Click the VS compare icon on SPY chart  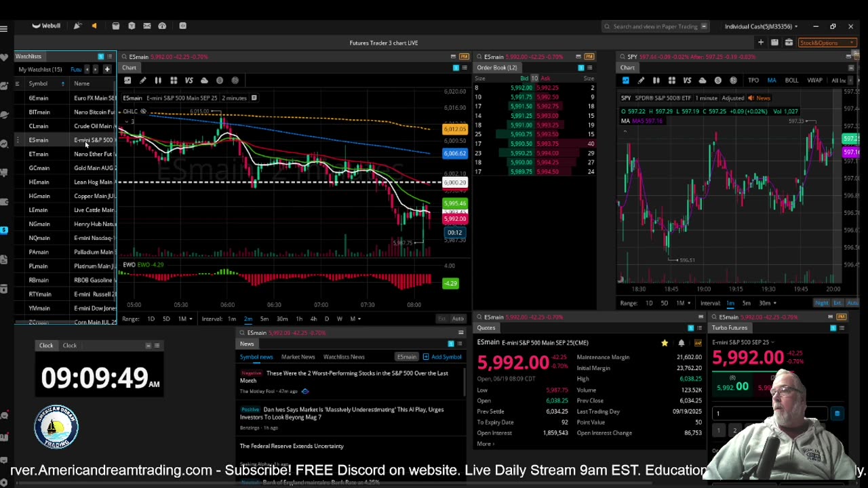tap(687, 81)
